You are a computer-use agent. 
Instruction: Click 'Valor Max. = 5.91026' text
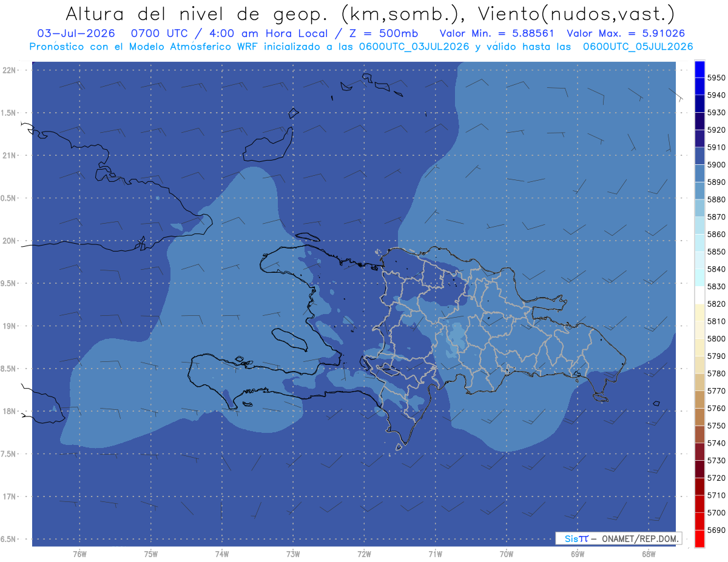click(x=626, y=33)
